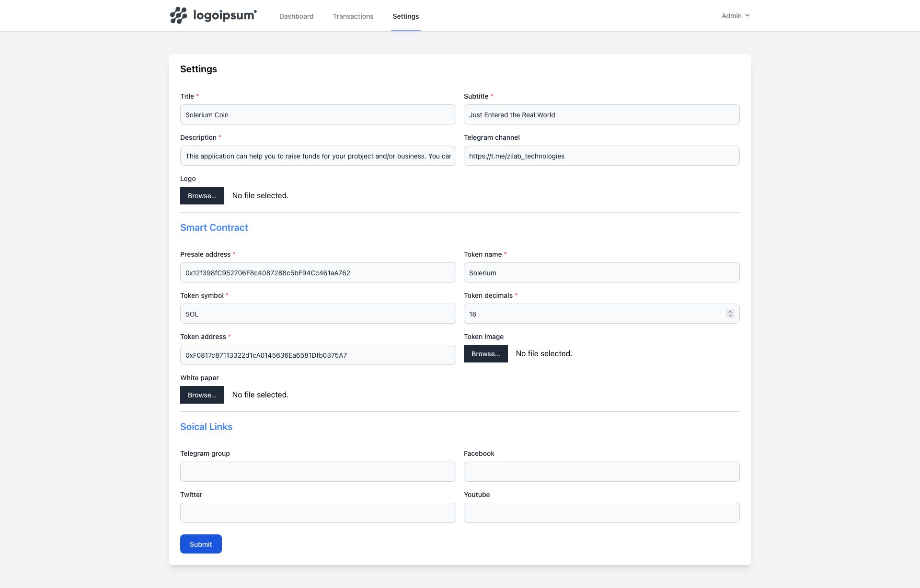
Task: Browse for a Token image file
Action: coord(485,354)
